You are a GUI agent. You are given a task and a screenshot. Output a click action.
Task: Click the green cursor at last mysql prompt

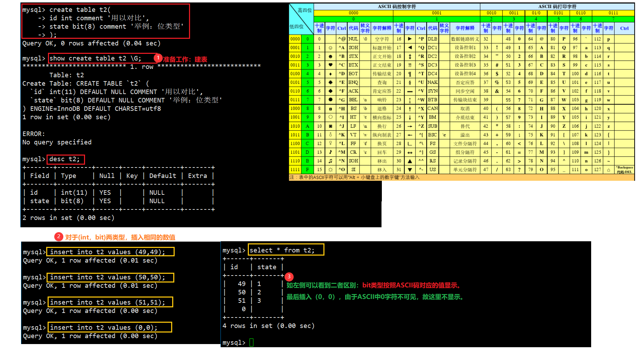(x=251, y=343)
